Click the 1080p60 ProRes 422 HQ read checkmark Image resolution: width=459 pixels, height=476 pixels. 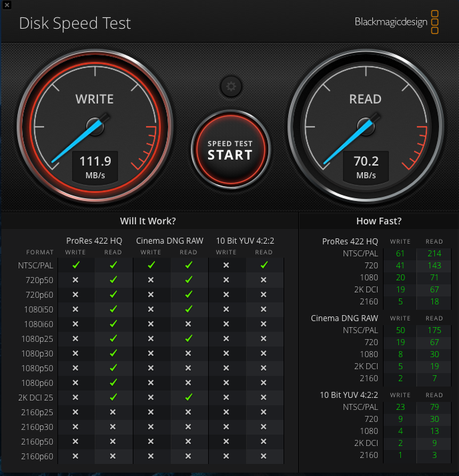pos(113,382)
